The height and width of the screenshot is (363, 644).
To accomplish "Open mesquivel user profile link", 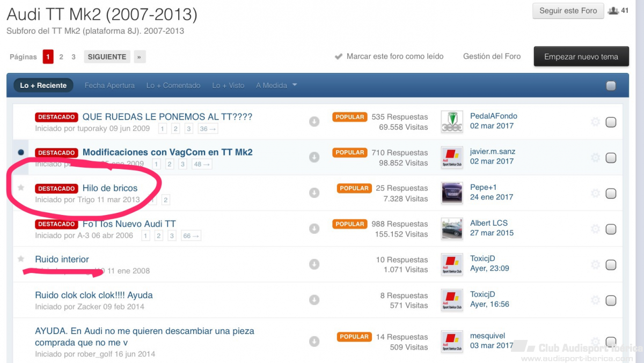I will pyautogui.click(x=488, y=336).
